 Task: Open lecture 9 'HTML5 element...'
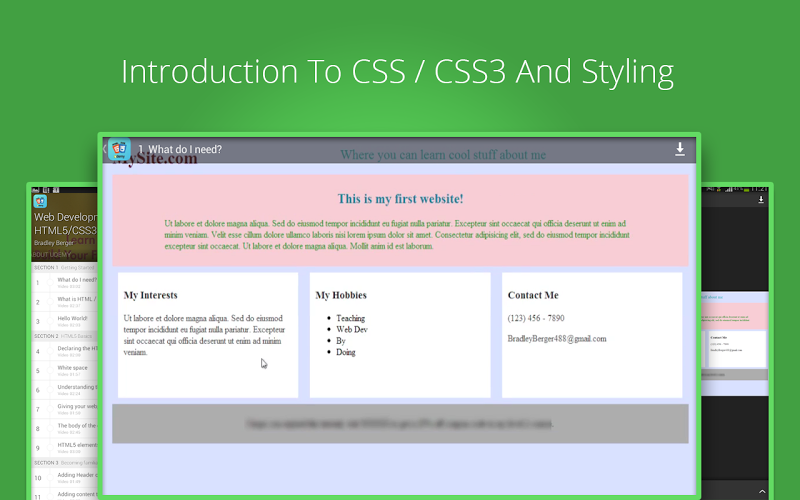pos(64,448)
